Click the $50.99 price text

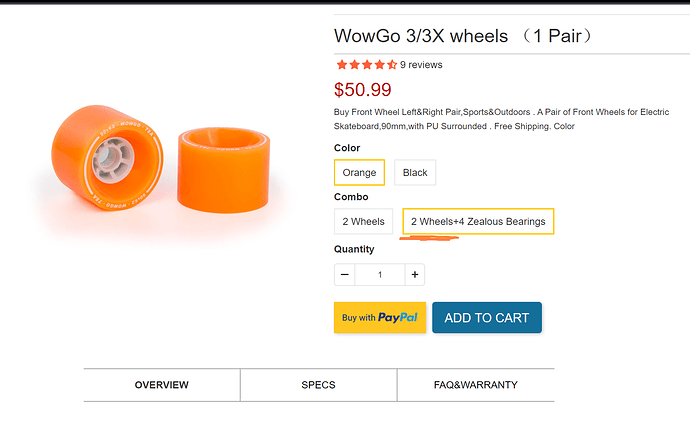363,90
